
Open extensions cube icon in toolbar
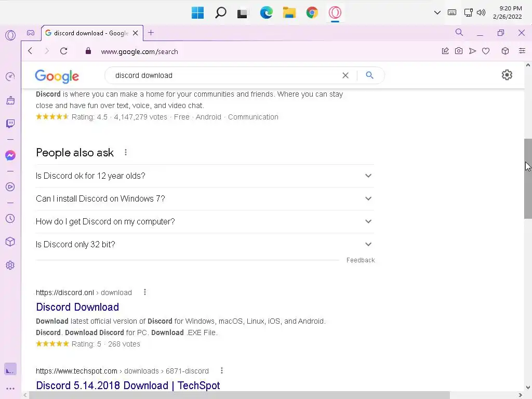tap(505, 51)
